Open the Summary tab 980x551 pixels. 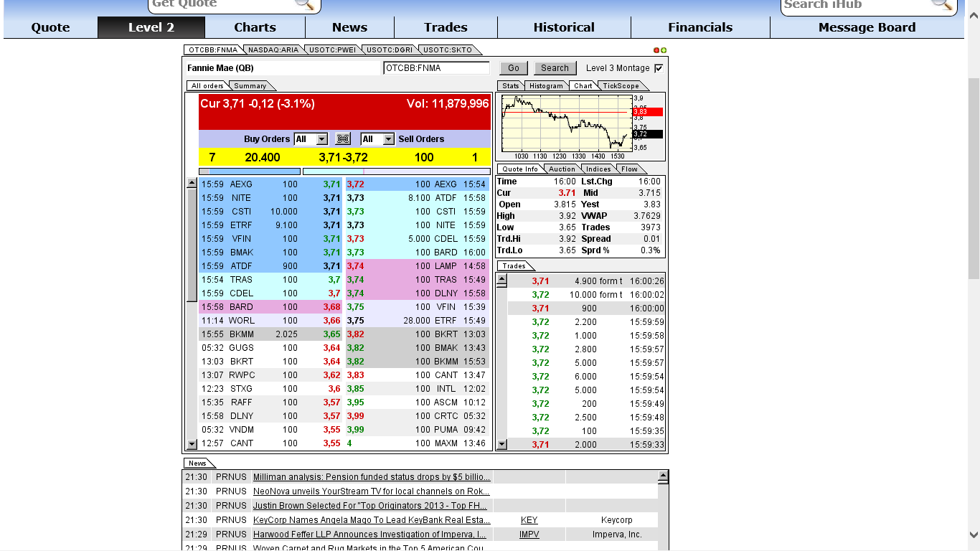(250, 86)
